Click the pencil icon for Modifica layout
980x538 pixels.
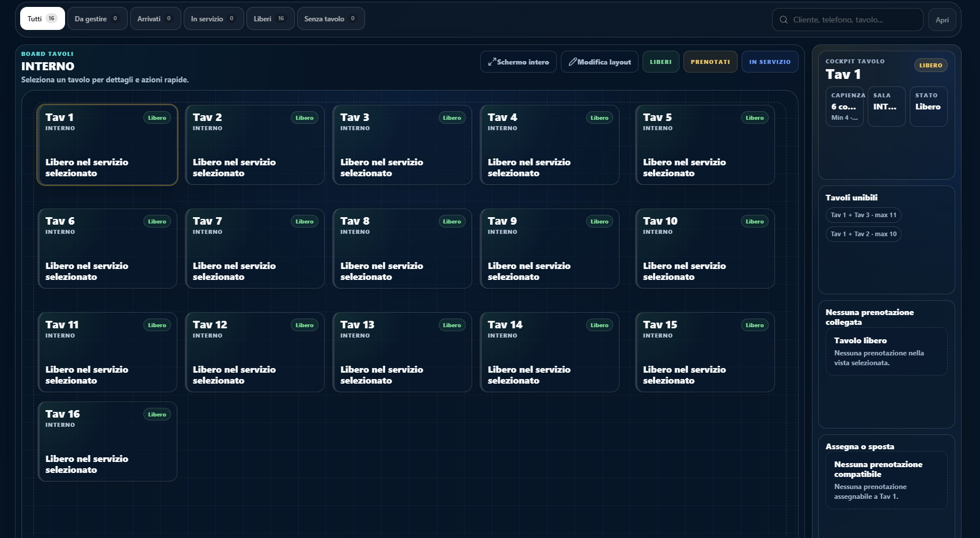click(572, 62)
